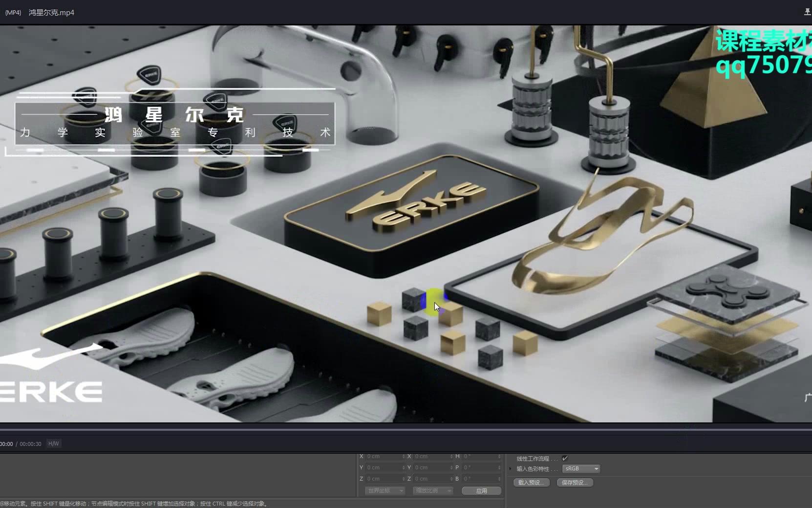Click the 00:00:30 total duration text
This screenshot has height=508, width=812.
[30, 444]
